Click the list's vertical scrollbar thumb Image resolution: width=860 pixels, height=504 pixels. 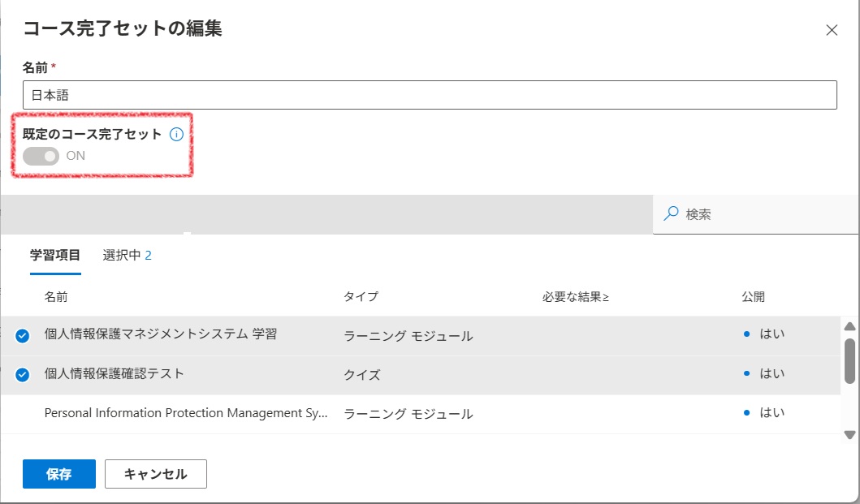(x=849, y=361)
